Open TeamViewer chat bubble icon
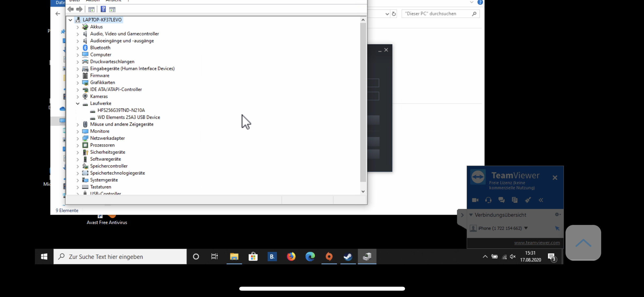Image resolution: width=644 pixels, height=297 pixels. coord(501,200)
